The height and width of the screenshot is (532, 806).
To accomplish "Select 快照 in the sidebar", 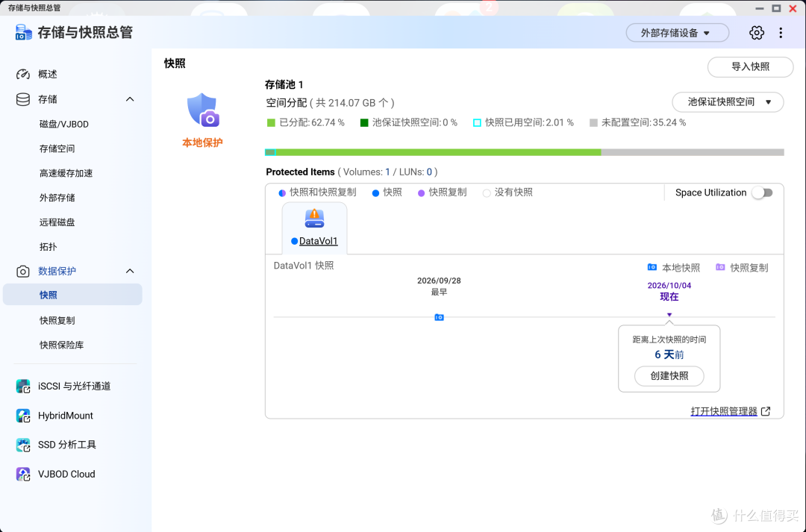I will click(x=72, y=295).
